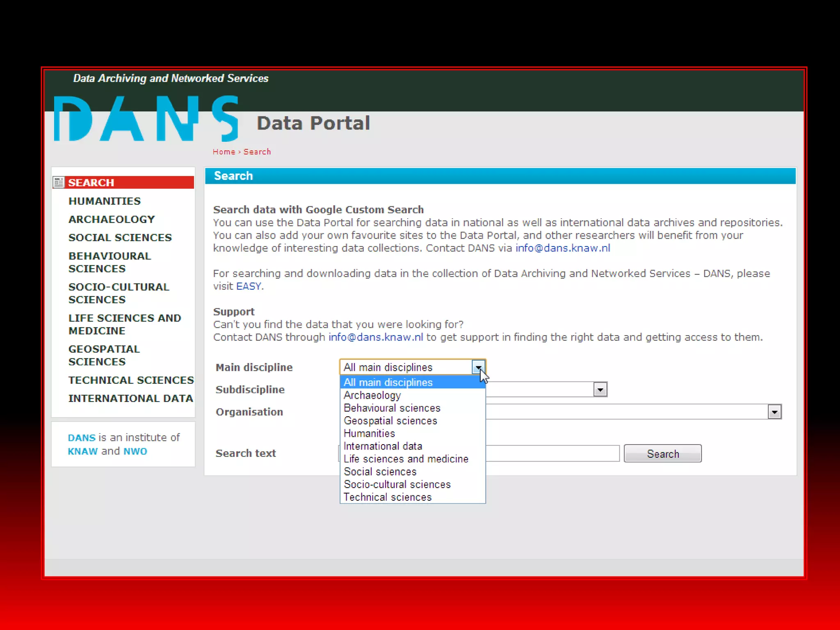Viewport: 840px width, 630px height.
Task: Choose Behavioural sciences from the list
Action: point(392,408)
